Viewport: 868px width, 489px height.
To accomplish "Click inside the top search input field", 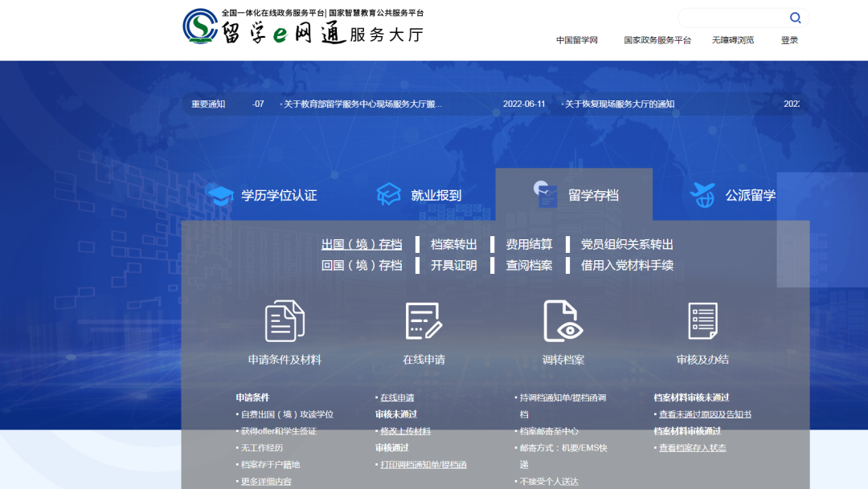I will pyautogui.click(x=731, y=18).
